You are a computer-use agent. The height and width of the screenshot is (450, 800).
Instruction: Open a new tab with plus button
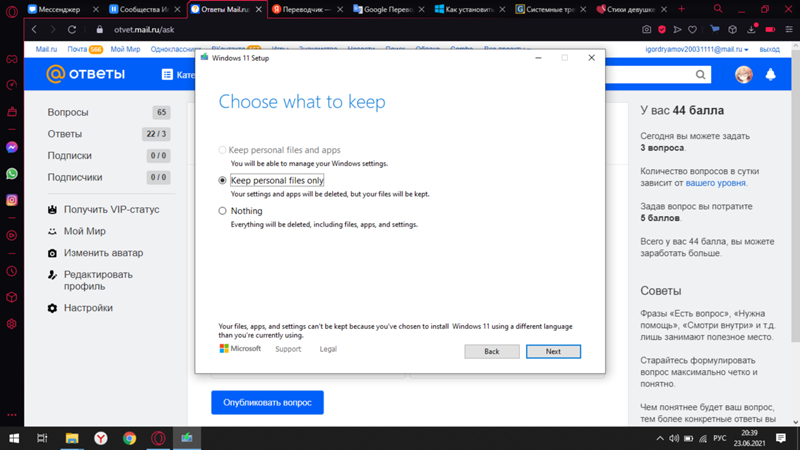point(681,9)
